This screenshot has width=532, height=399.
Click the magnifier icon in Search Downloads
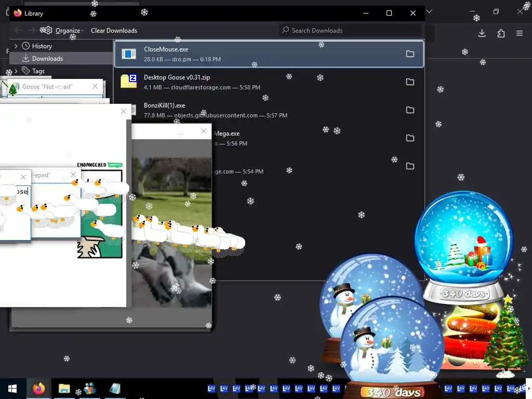click(286, 30)
